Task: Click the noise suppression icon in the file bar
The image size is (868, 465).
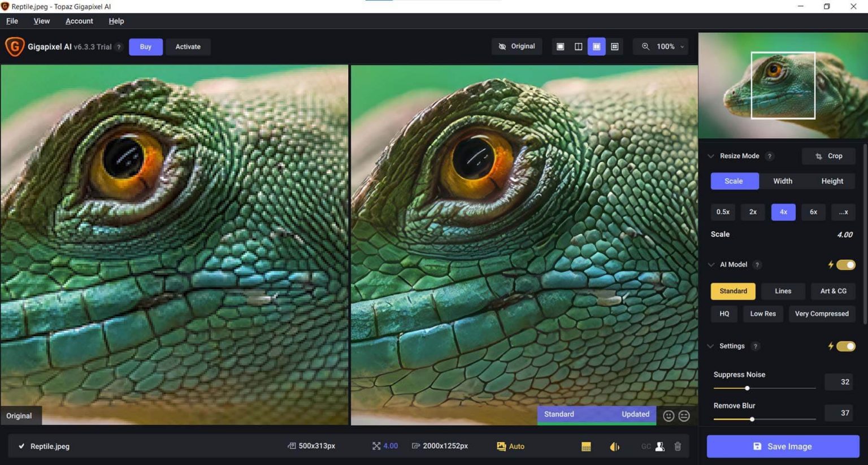Action: point(586,446)
